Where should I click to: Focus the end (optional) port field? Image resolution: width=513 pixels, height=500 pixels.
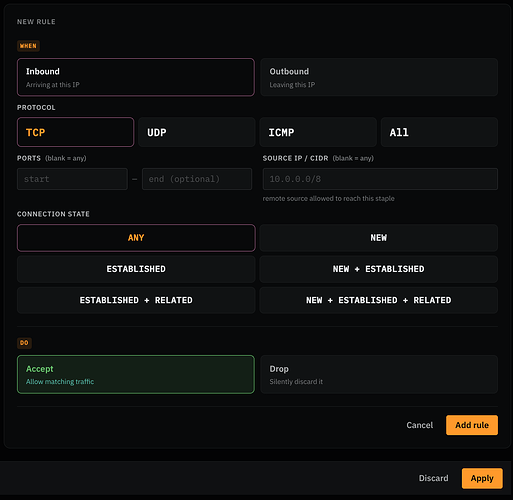point(197,179)
